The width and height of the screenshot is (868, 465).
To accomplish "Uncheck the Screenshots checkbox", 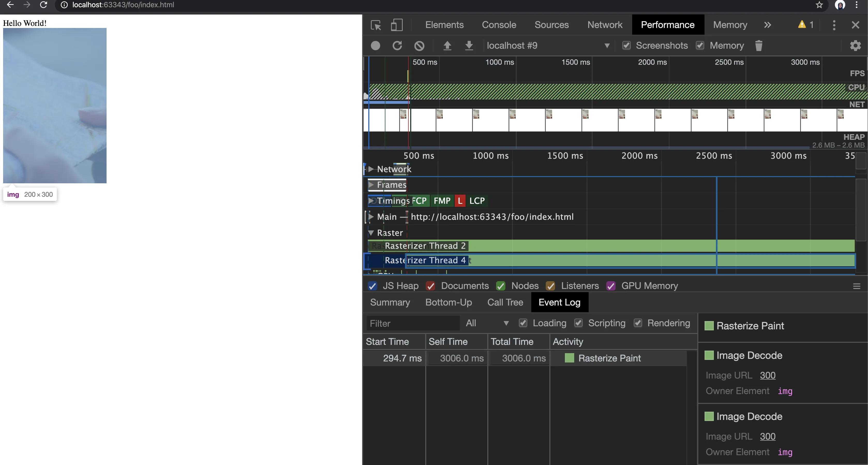I will 626,46.
